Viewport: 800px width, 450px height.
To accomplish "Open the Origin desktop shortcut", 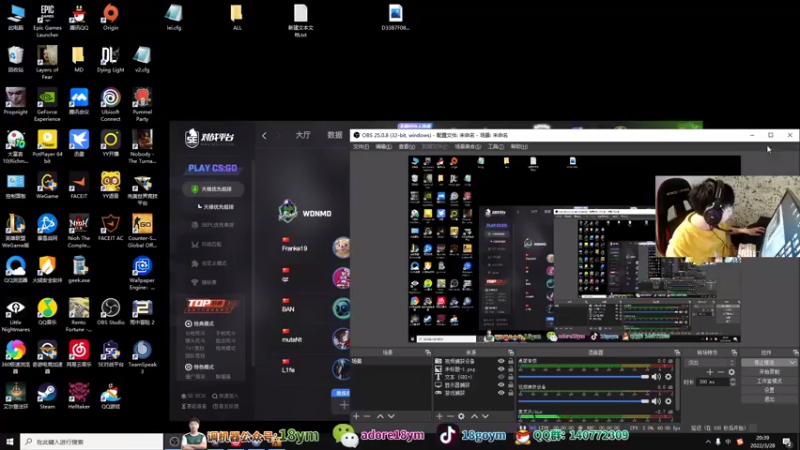I will coord(110,17).
